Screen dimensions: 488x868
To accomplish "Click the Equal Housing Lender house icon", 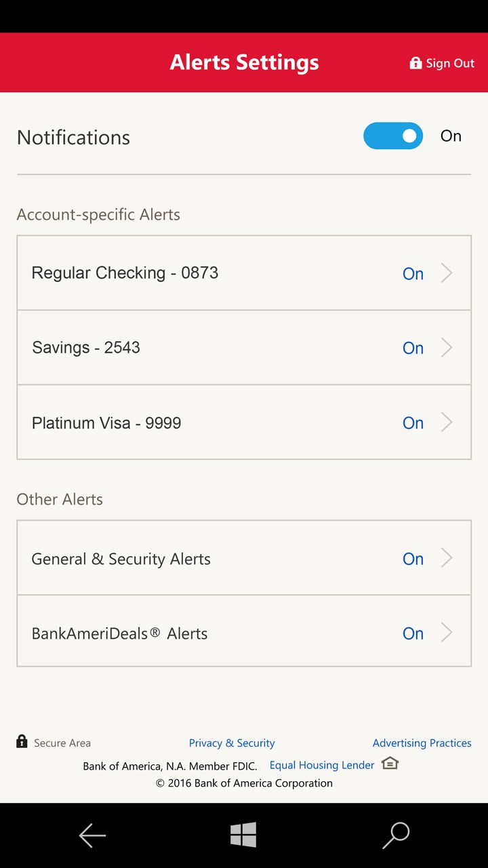I will point(390,764).
